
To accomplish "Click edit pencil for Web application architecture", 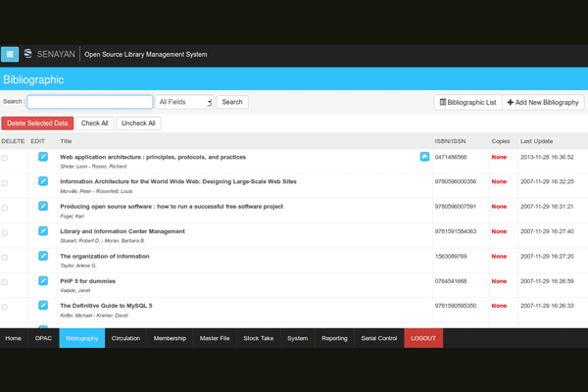I will pos(43,157).
